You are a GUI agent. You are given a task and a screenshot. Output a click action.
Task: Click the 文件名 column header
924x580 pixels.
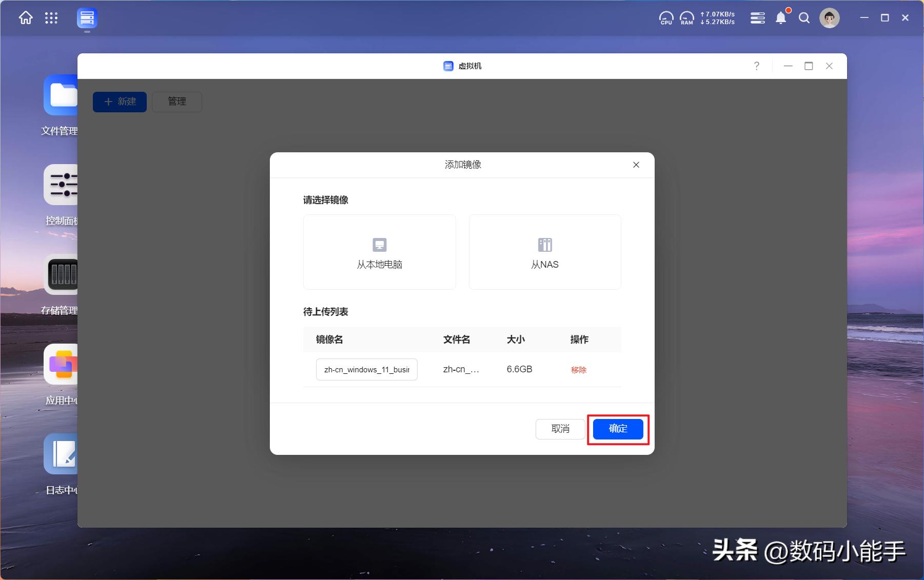click(x=457, y=339)
